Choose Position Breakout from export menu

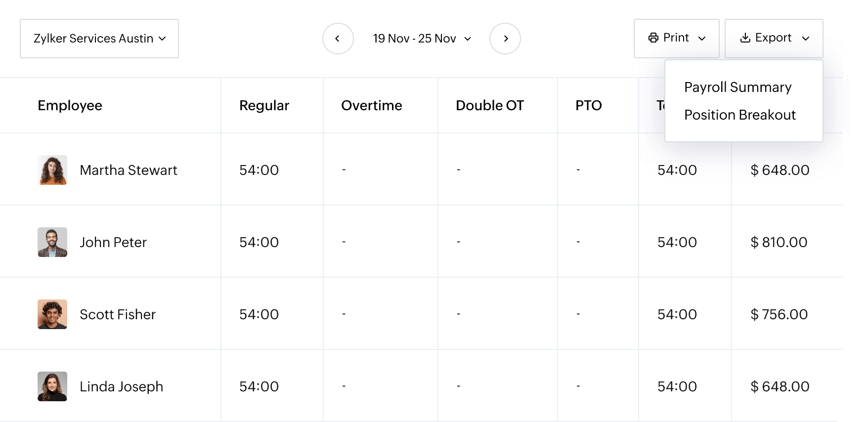coord(739,115)
